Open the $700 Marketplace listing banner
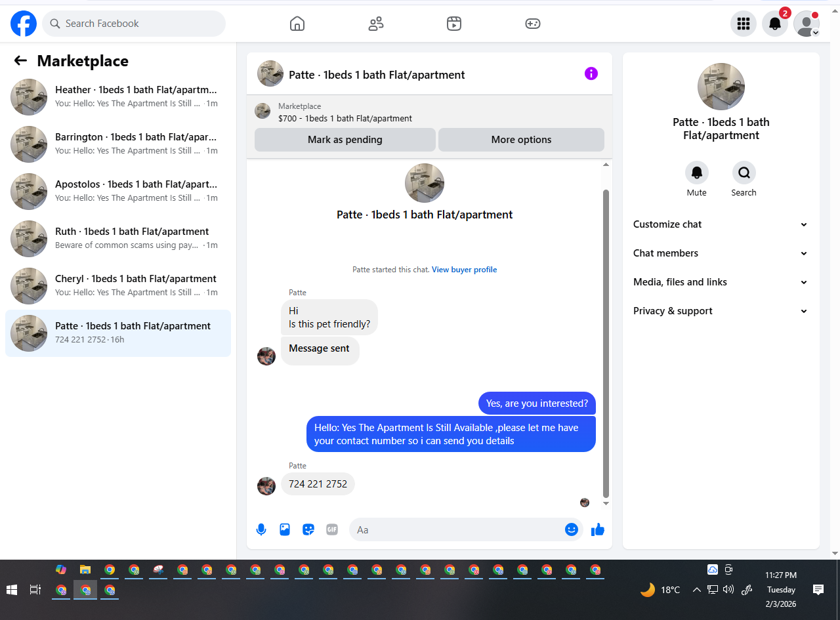 click(x=429, y=112)
